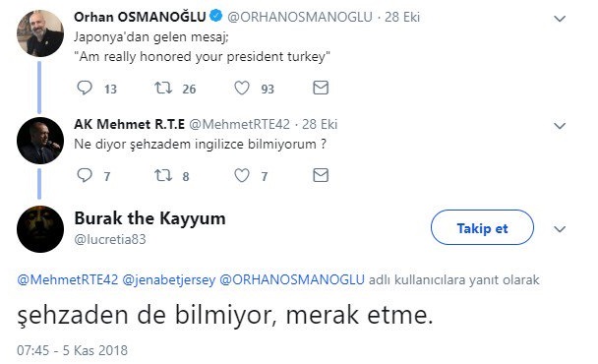Share AK Mehmet R.T.E's tweet via message envelope
Image resolution: width=598 pixels, height=364 pixels.
pos(321,175)
